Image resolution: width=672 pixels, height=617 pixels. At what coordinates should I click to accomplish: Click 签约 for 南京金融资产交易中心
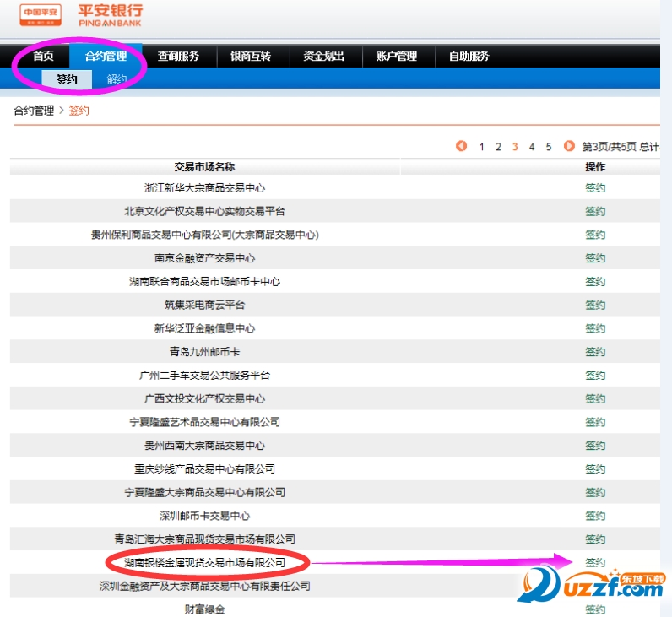pyautogui.click(x=595, y=258)
